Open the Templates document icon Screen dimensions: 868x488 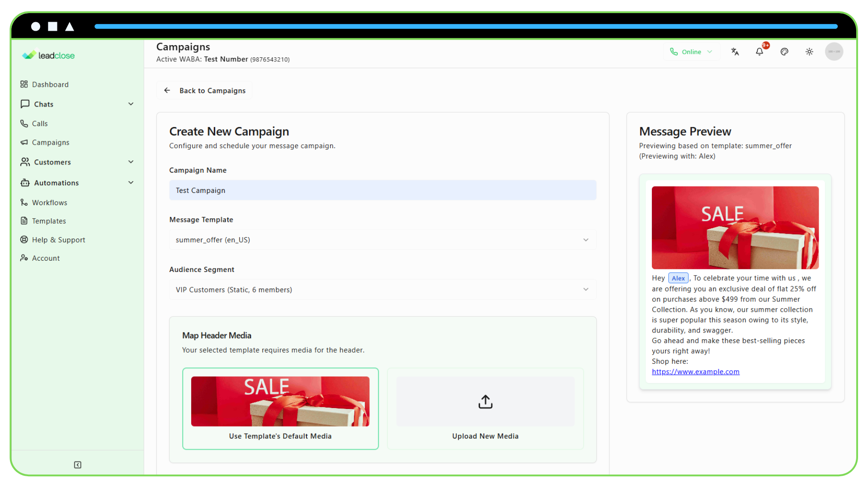pos(25,221)
